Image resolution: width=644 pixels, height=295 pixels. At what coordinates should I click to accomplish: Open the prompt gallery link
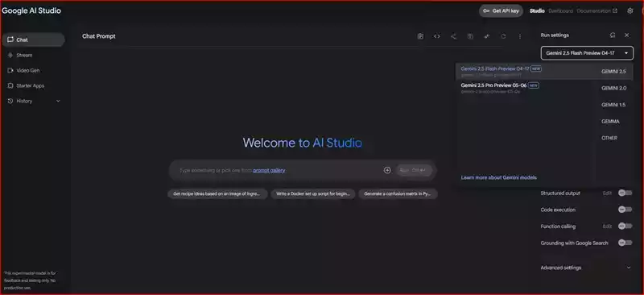coord(269,170)
